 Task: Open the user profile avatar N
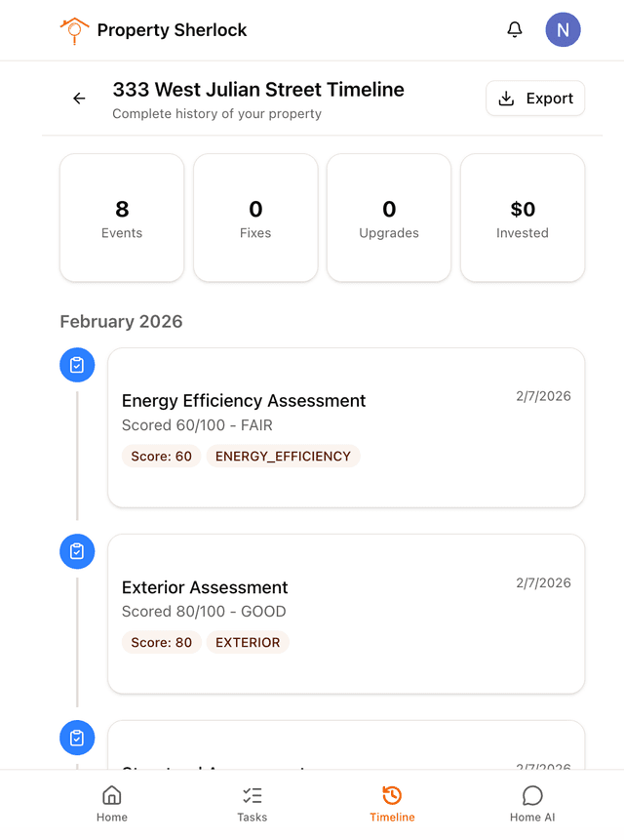tap(563, 30)
